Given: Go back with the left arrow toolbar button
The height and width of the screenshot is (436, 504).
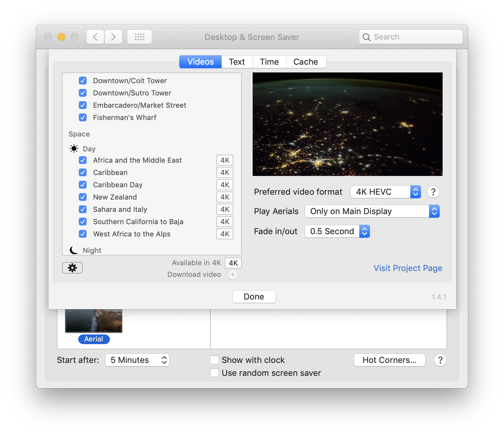Looking at the screenshot, I should click(x=95, y=37).
